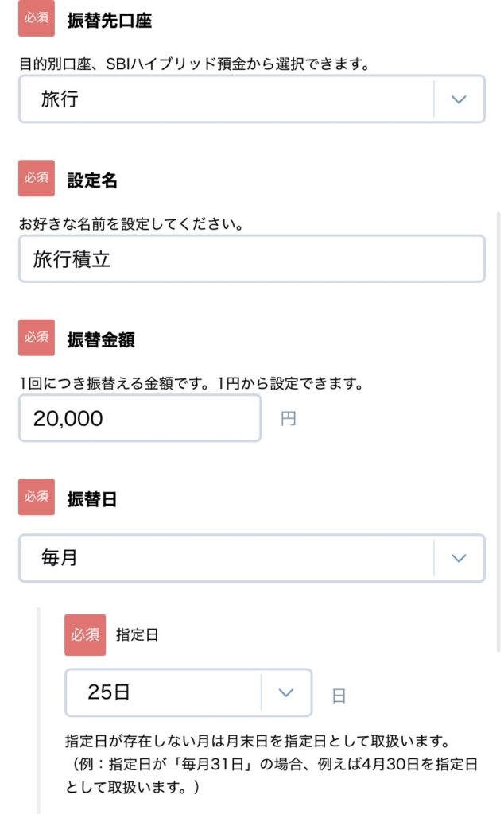This screenshot has width=504, height=814.
Task: Click the chevron in the 旅行 account dropdown
Action: (458, 99)
